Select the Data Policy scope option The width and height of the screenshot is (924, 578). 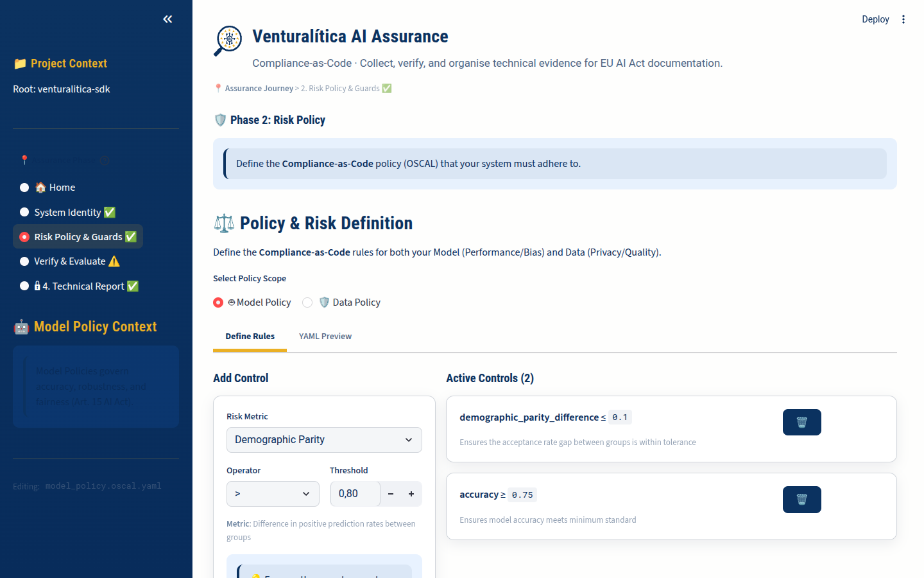coord(308,302)
